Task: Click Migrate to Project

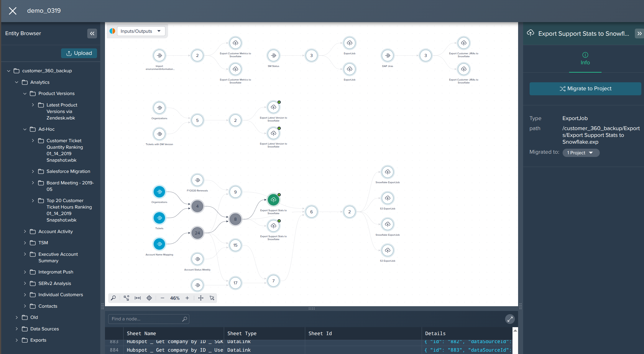Action: point(585,88)
